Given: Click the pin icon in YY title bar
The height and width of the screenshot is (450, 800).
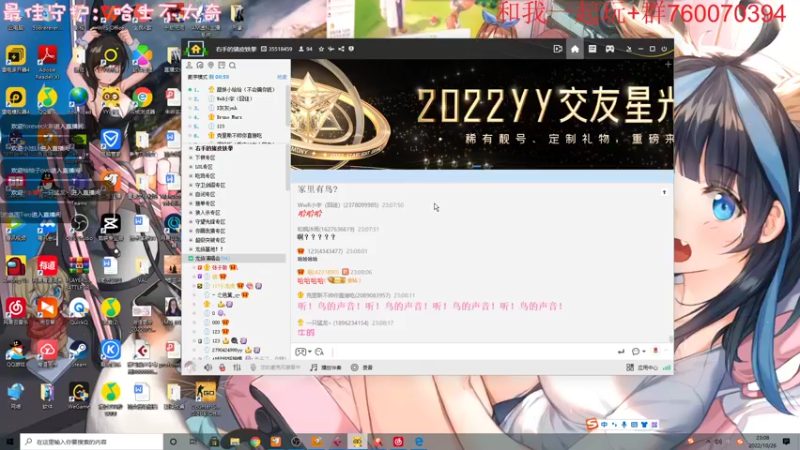Looking at the screenshot, I should pos(629,49).
